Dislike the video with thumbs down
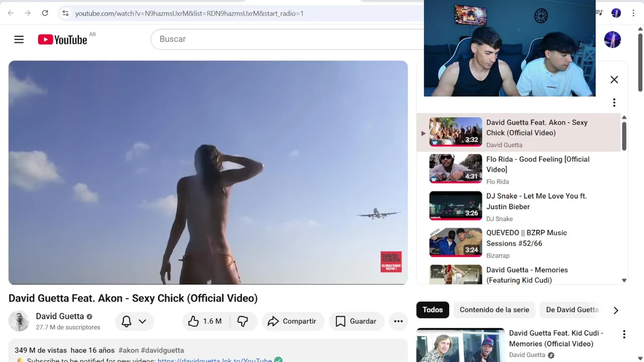644x362 pixels. tap(243, 321)
